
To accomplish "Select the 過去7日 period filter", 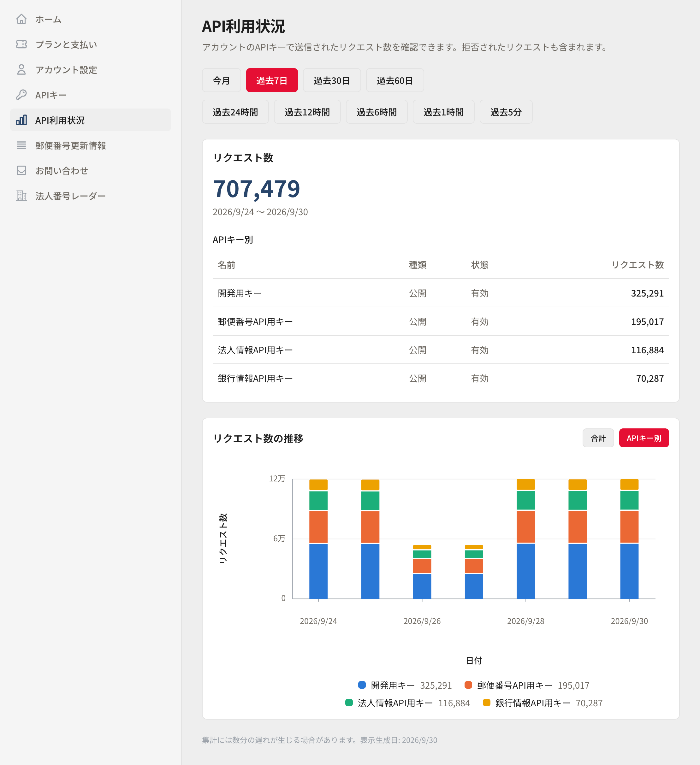I will (272, 80).
